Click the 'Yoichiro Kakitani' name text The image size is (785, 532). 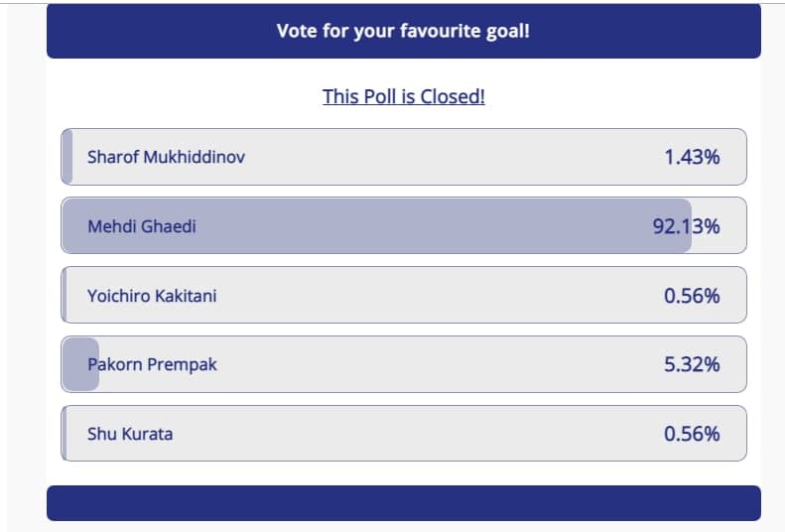click(152, 296)
